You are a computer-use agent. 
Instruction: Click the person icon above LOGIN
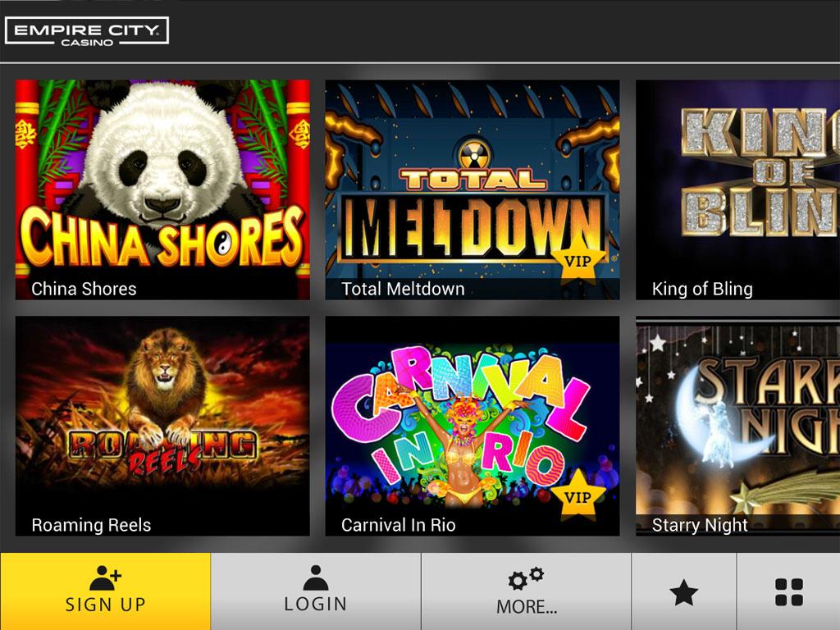(x=316, y=577)
